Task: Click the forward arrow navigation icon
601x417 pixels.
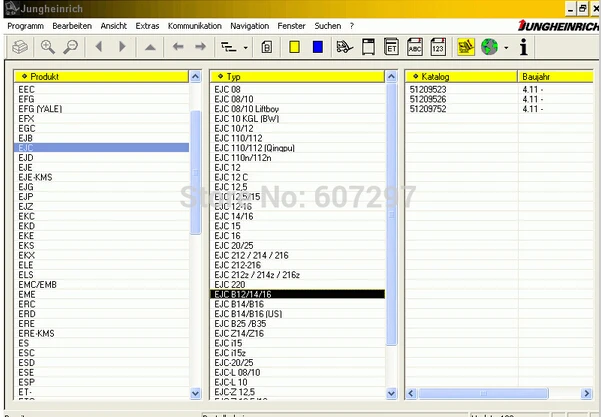Action: pos(200,47)
